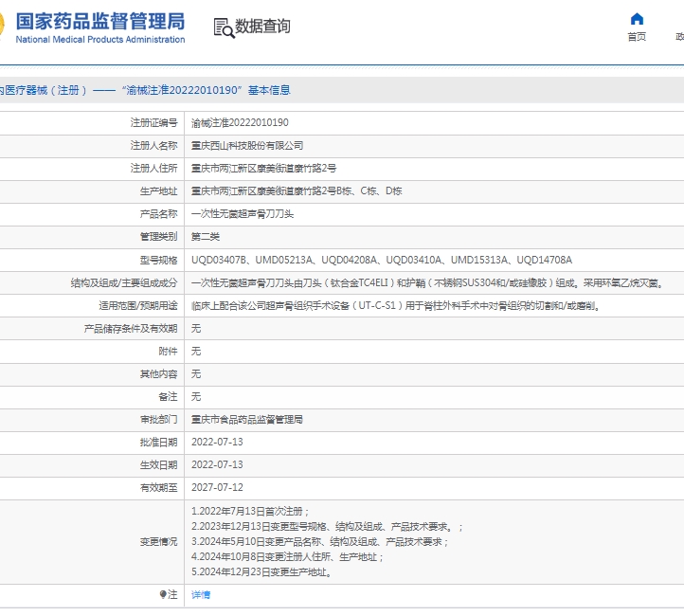The height and width of the screenshot is (616, 684).
Task: Click the 变更情况 field label
Action: pos(159,541)
